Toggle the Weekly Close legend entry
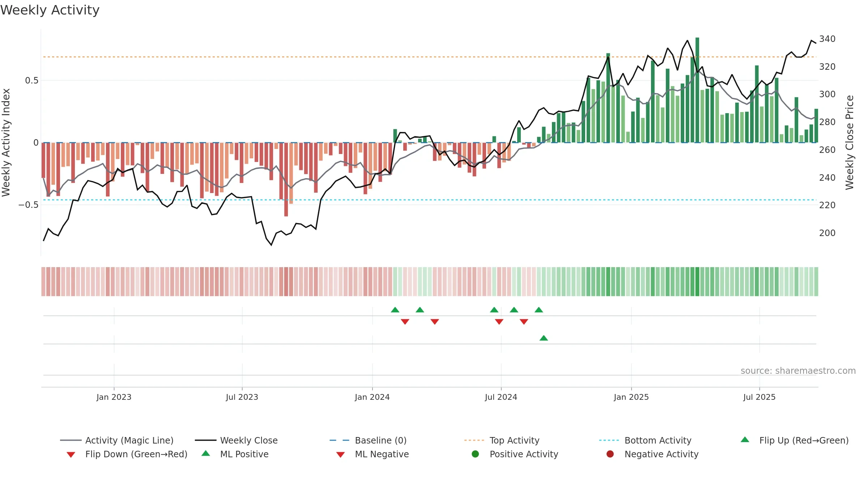 coord(236,440)
